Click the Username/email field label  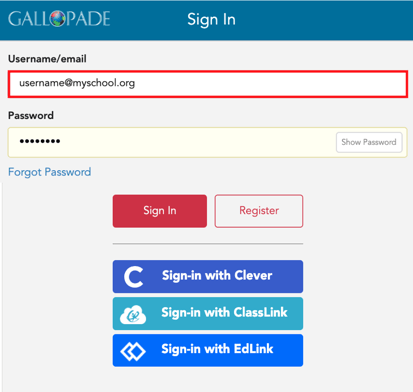tap(47, 59)
